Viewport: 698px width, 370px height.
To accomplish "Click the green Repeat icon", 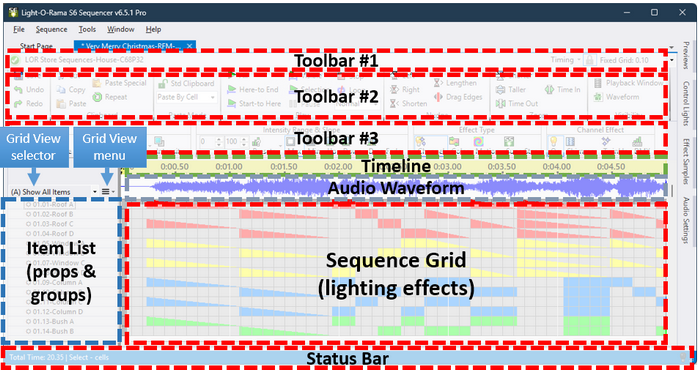I will coord(97,97).
